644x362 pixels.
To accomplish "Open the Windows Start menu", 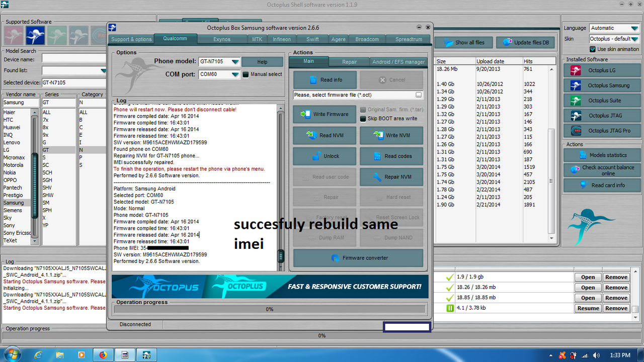I will pos(11,354).
